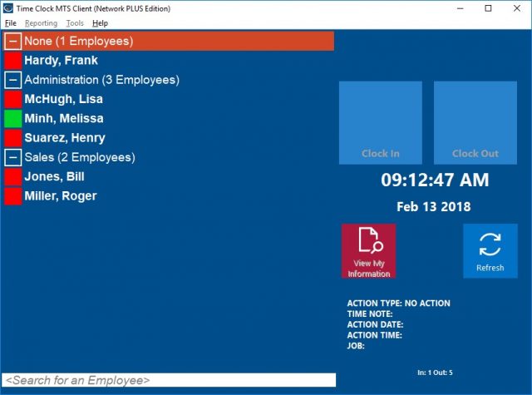Open the Tools menu
The height and width of the screenshot is (395, 532).
[75, 23]
